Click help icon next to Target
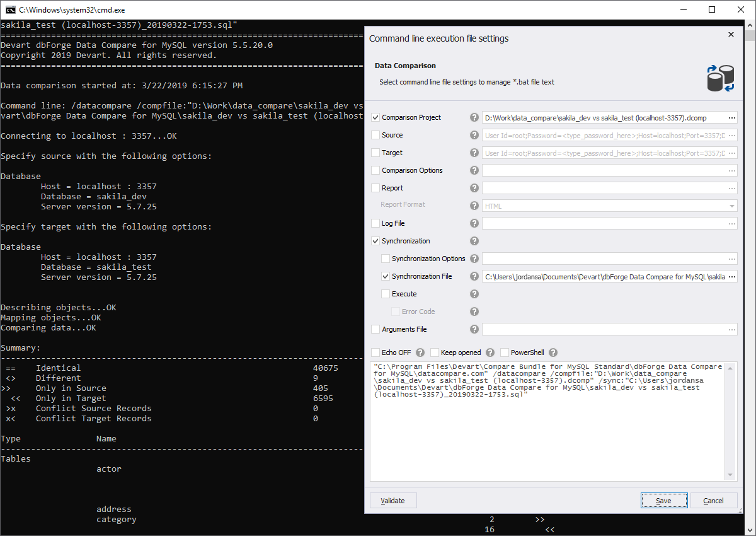The height and width of the screenshot is (536, 756). tap(474, 153)
